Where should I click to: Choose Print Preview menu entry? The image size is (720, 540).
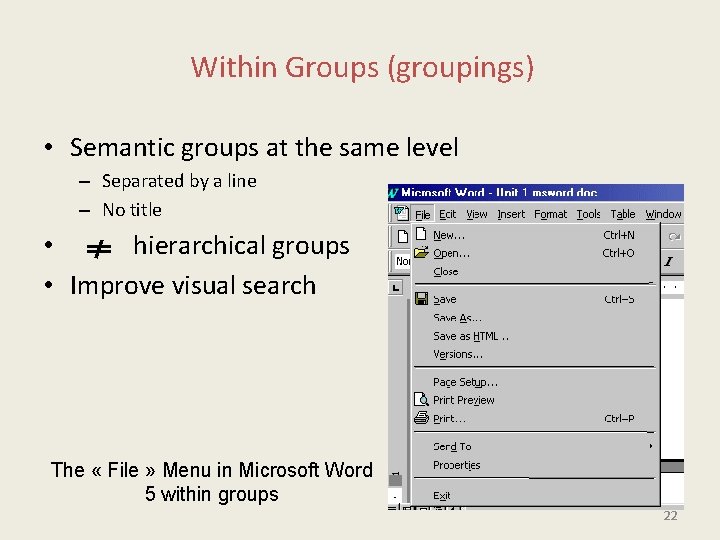(x=535, y=400)
